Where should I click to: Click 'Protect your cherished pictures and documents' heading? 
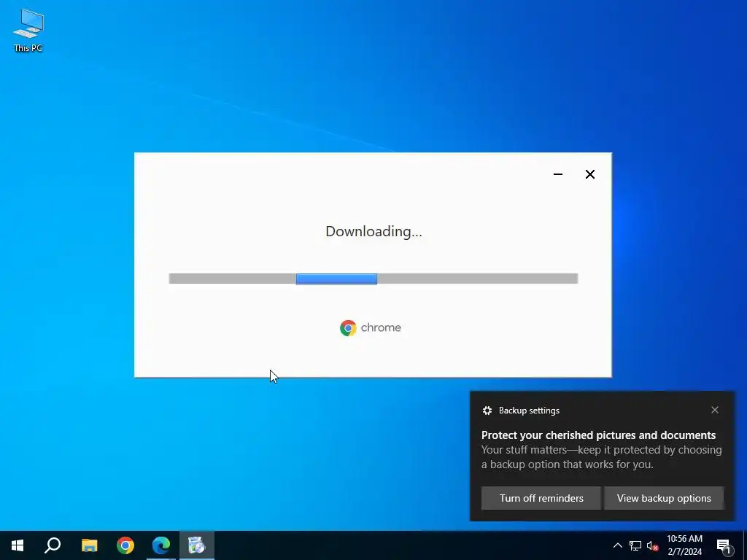click(598, 435)
